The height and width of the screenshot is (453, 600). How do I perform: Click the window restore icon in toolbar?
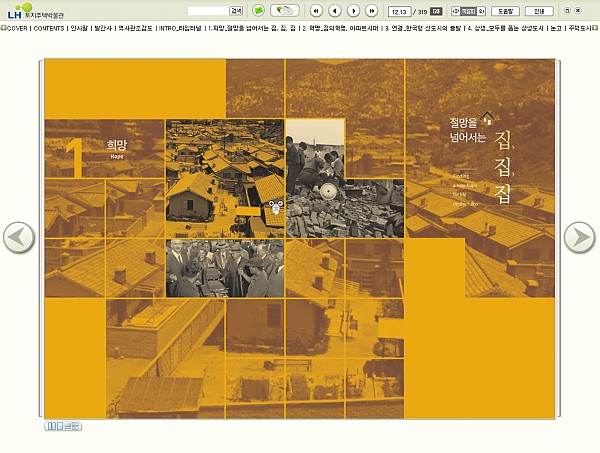[x=567, y=11]
